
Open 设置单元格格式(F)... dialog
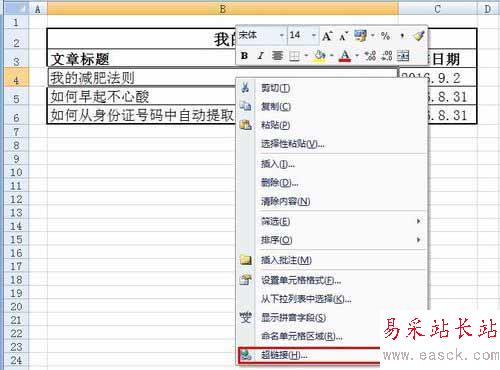332,280
